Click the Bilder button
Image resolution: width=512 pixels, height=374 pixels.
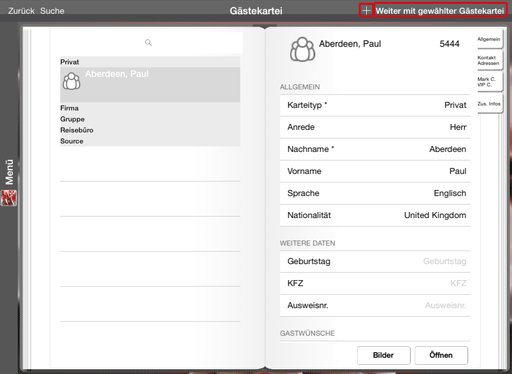point(383,355)
